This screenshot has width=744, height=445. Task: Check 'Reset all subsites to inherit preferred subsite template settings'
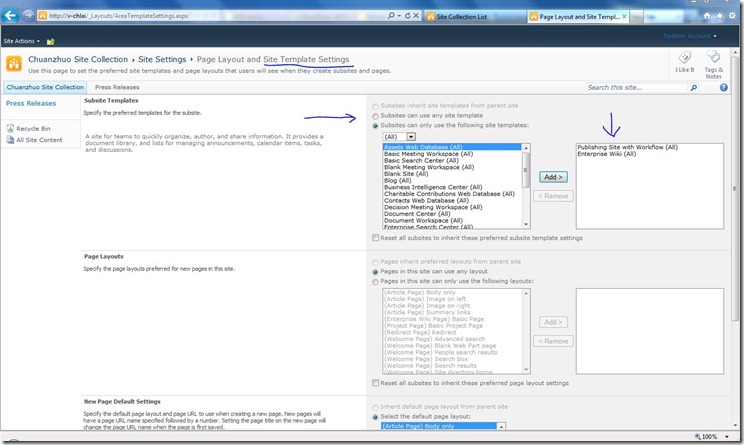375,238
